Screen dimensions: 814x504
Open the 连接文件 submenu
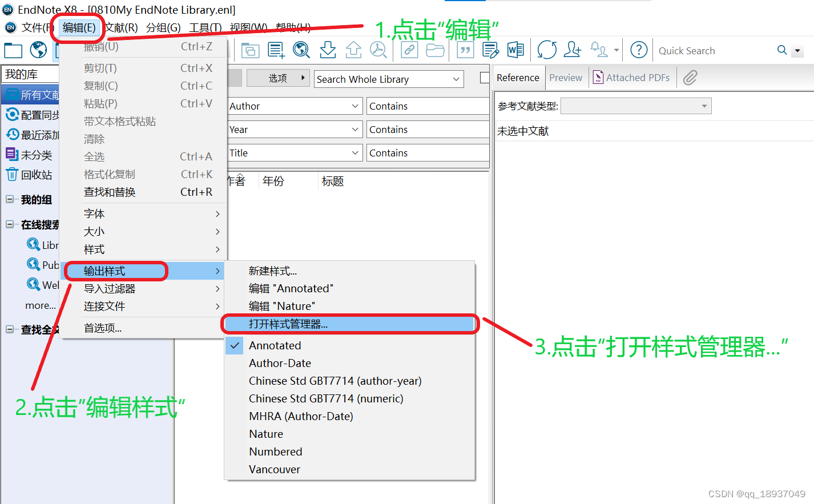coord(144,307)
